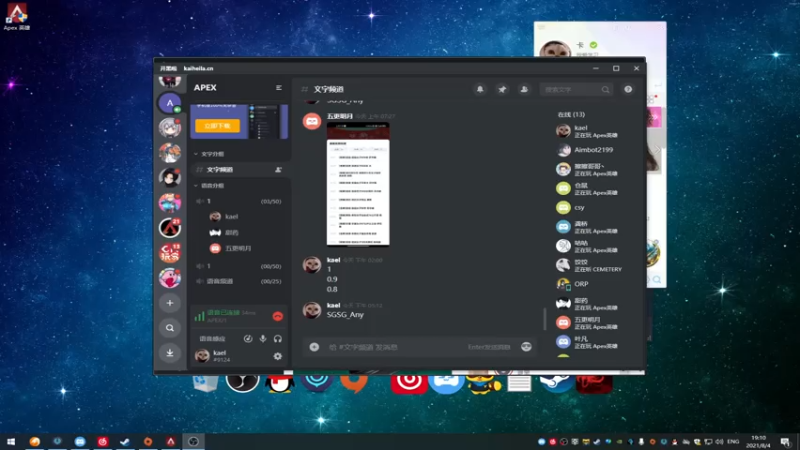Viewport: 800px width, 450px height.
Task: Click the SGSG_Any message text
Action: point(345,315)
